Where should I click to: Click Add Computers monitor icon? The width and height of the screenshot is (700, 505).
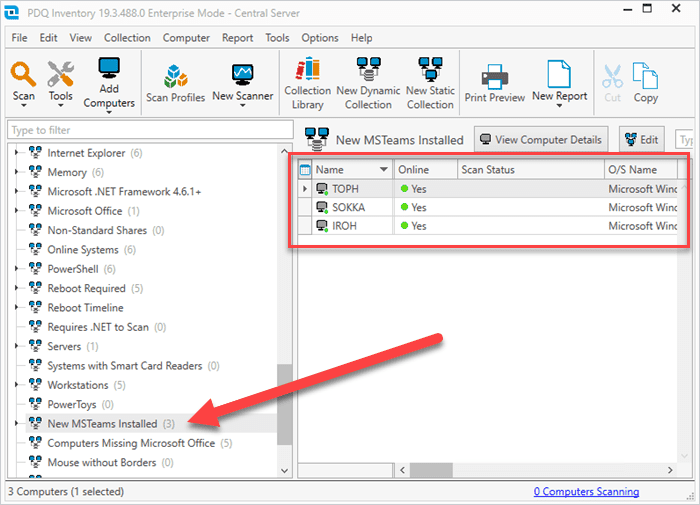tap(109, 68)
